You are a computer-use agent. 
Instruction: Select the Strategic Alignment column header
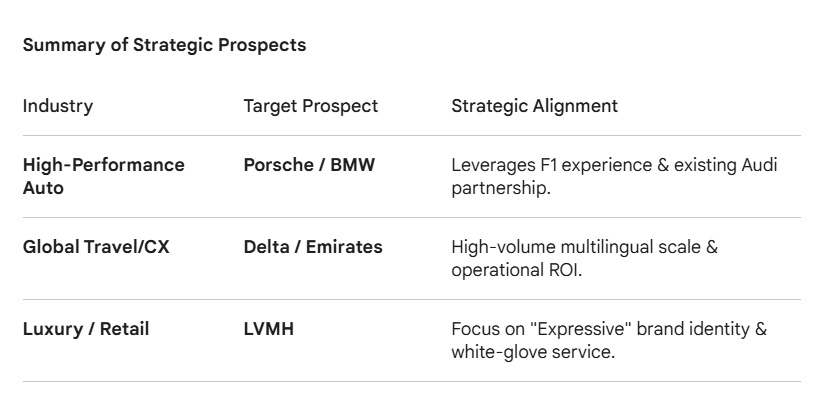[535, 106]
